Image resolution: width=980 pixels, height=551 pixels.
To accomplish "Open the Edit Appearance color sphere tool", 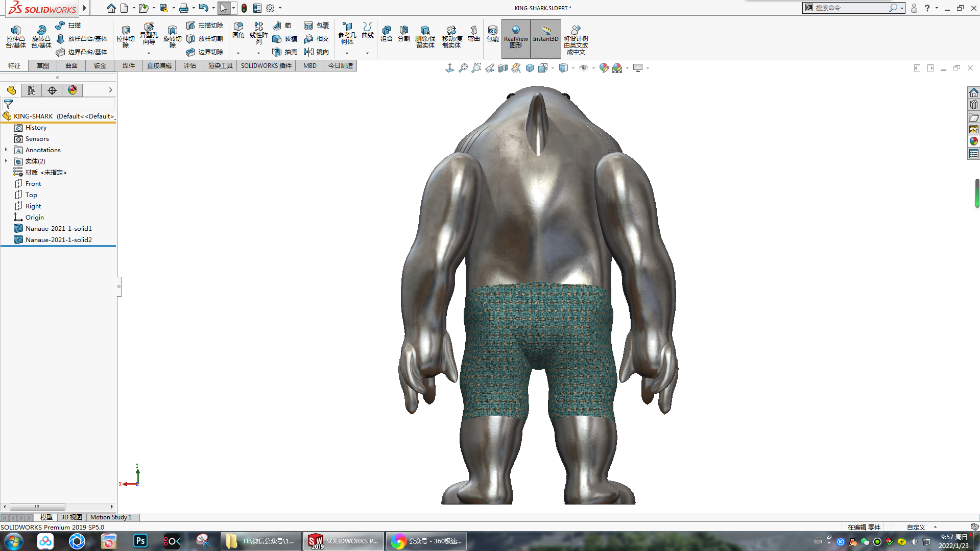I will click(604, 68).
